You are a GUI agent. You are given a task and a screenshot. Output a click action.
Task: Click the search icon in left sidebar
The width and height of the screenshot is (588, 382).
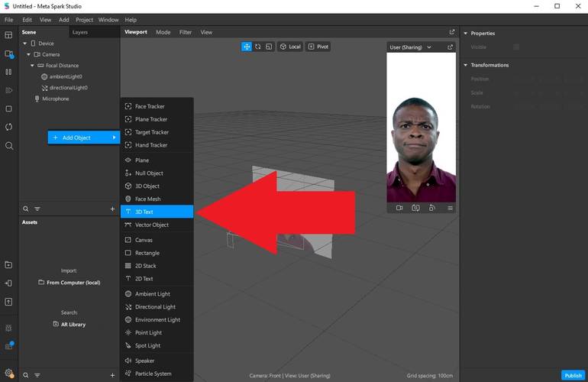9,146
